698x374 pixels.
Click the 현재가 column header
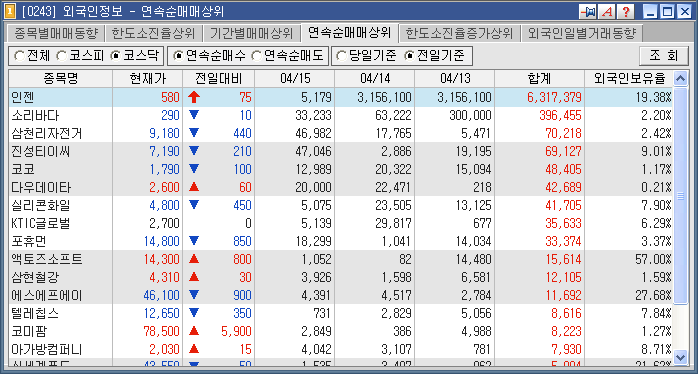[x=147, y=79]
